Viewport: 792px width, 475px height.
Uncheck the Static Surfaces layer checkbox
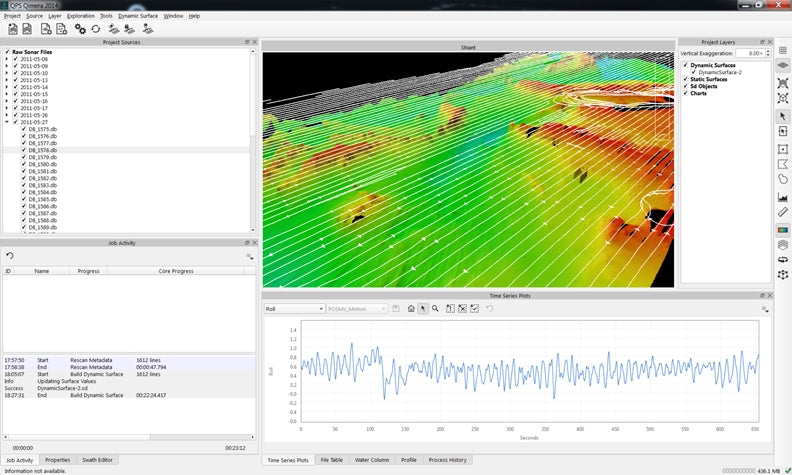[685, 79]
